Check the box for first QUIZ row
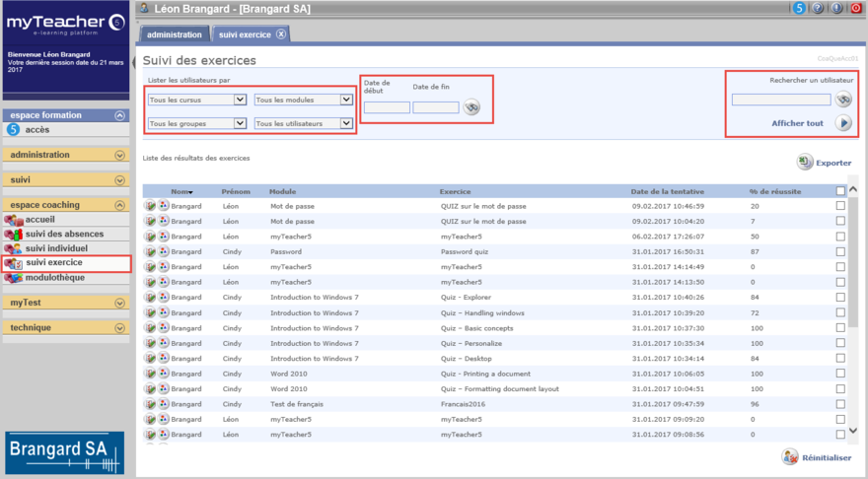 840,206
